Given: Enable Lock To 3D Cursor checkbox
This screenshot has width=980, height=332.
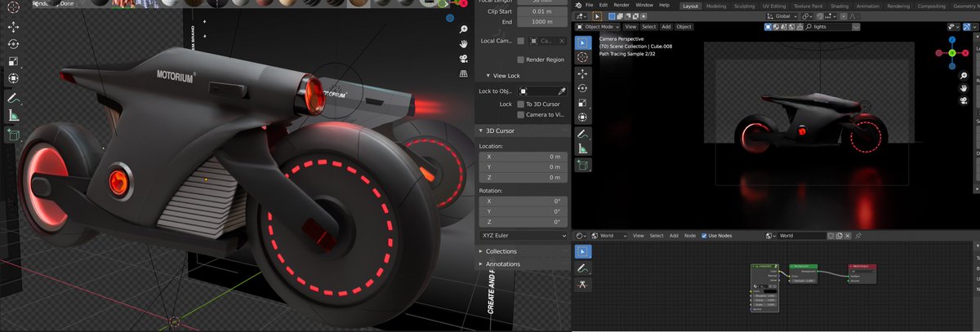Looking at the screenshot, I should 520,104.
